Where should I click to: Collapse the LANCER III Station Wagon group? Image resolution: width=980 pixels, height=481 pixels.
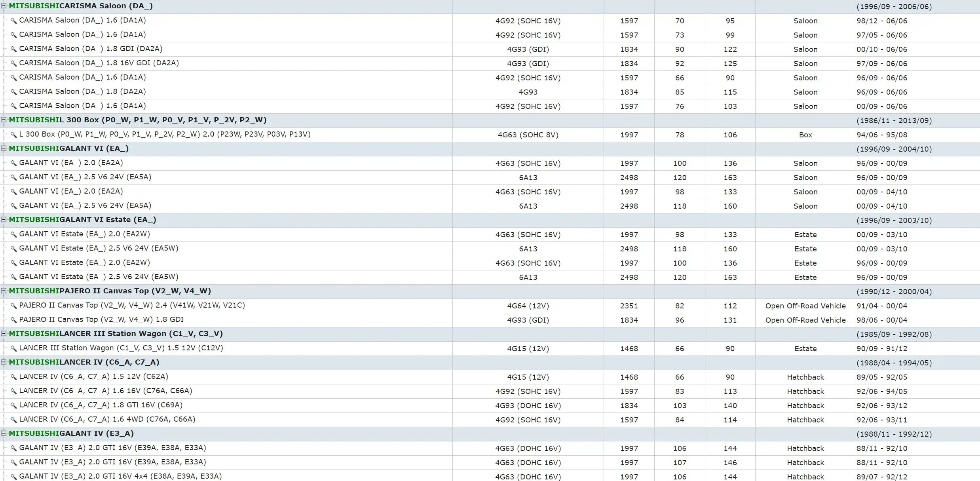point(4,334)
